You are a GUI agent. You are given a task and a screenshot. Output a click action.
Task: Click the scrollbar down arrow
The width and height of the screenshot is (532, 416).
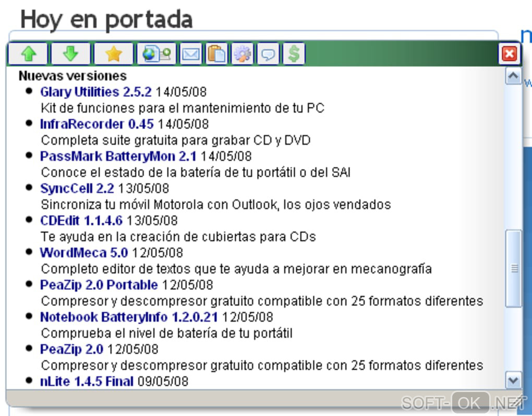coord(513,380)
